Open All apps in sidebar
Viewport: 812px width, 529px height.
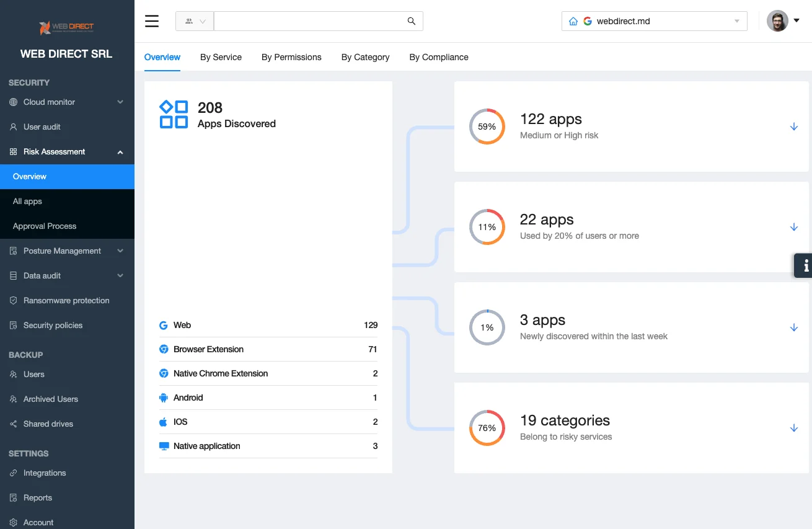point(67,202)
